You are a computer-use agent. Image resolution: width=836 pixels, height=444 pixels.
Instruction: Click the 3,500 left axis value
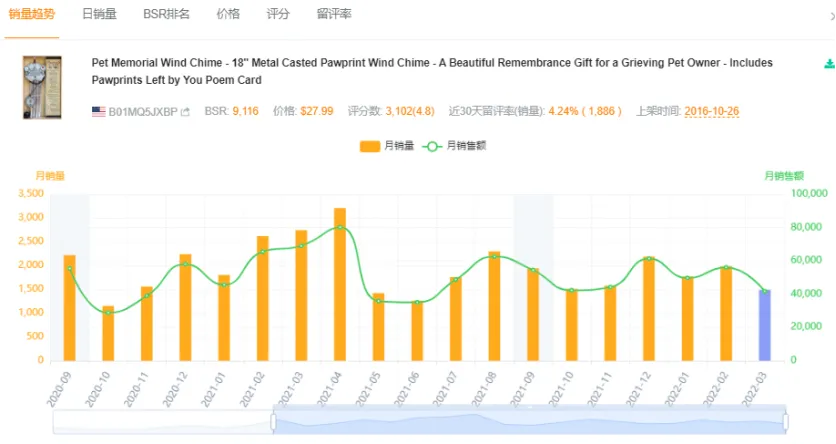coord(31,193)
